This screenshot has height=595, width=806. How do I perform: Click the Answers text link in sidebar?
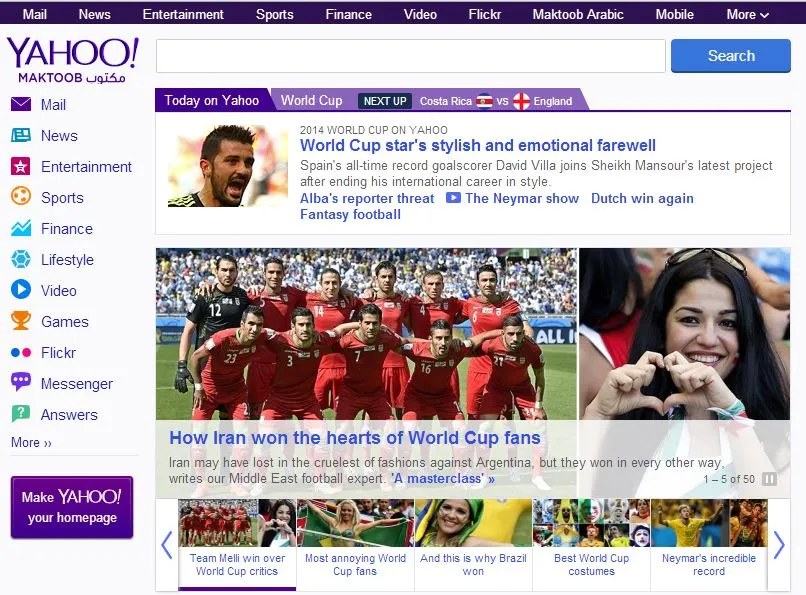coord(69,414)
